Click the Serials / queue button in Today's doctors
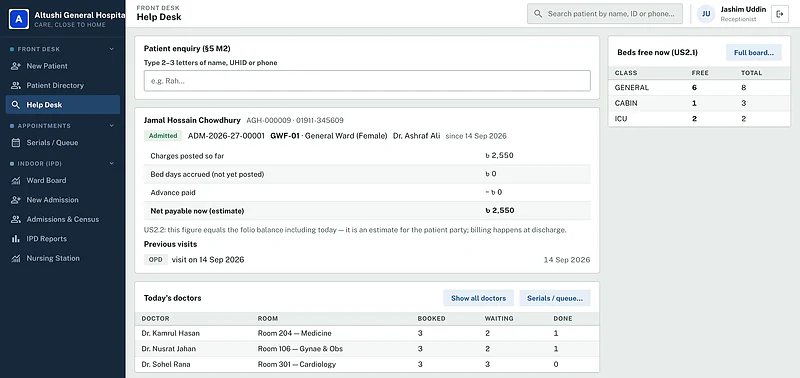This screenshot has height=378, width=800. [x=555, y=298]
